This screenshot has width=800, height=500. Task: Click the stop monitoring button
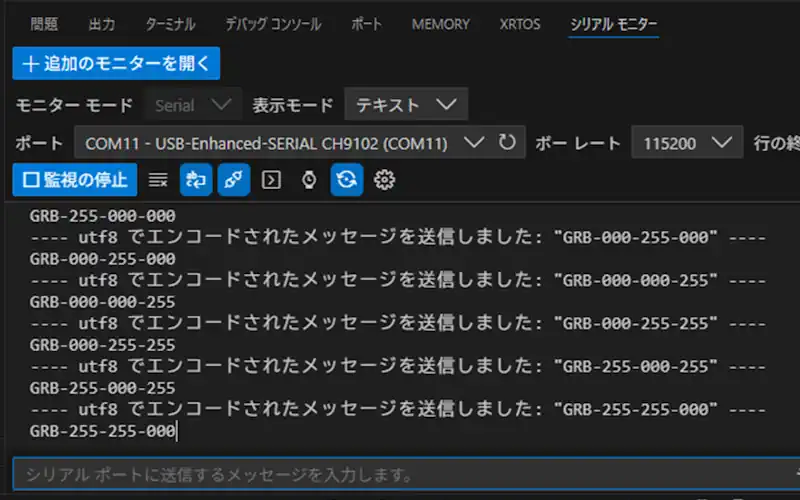75,180
